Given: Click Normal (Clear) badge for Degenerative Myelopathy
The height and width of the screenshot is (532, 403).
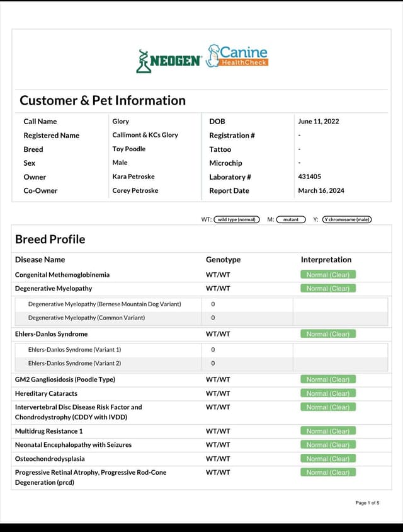Looking at the screenshot, I should [328, 289].
